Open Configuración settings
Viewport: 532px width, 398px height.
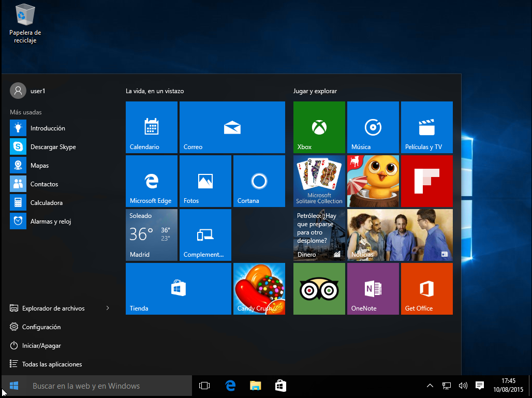click(41, 327)
